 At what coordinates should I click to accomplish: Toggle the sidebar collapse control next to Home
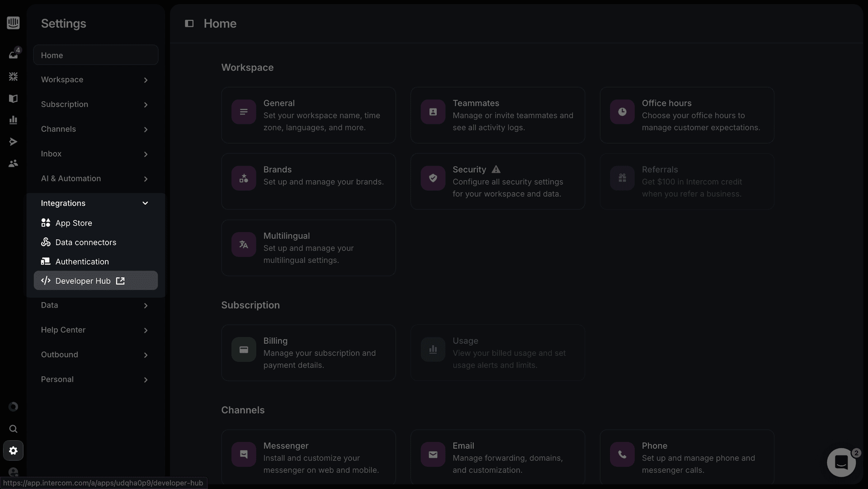pyautogui.click(x=189, y=24)
